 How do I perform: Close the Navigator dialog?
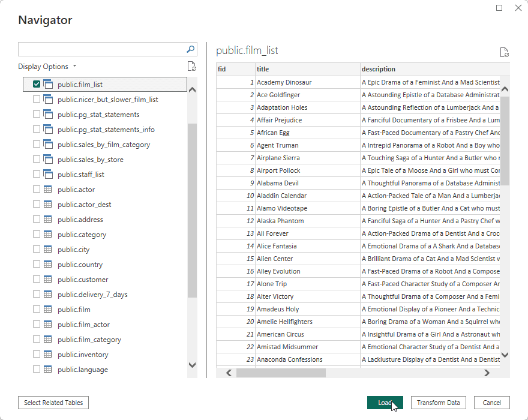click(x=518, y=8)
